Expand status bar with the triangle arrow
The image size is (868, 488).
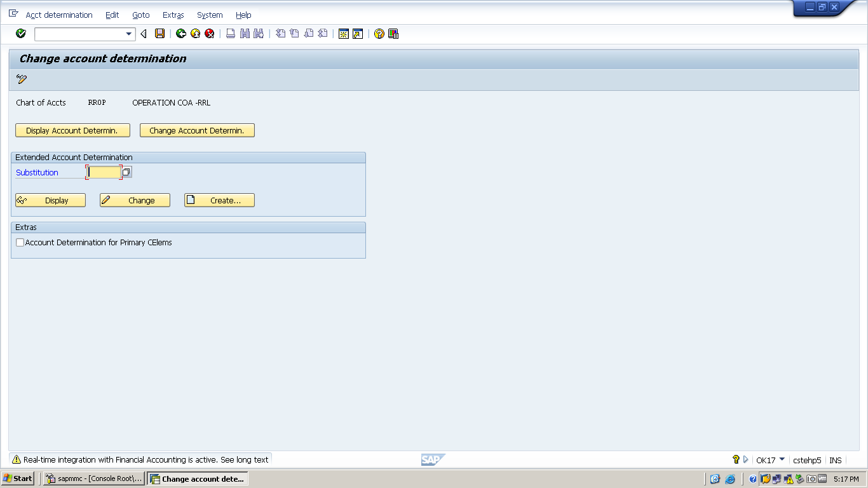(x=746, y=459)
